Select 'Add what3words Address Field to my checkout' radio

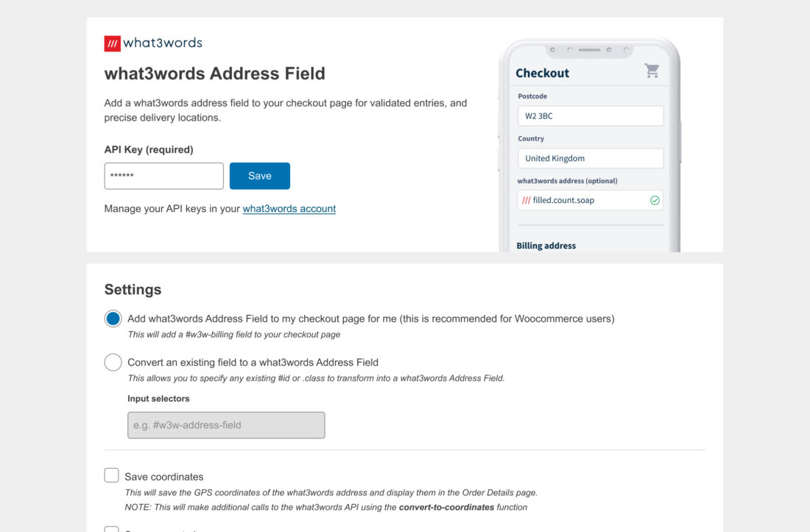(x=113, y=319)
